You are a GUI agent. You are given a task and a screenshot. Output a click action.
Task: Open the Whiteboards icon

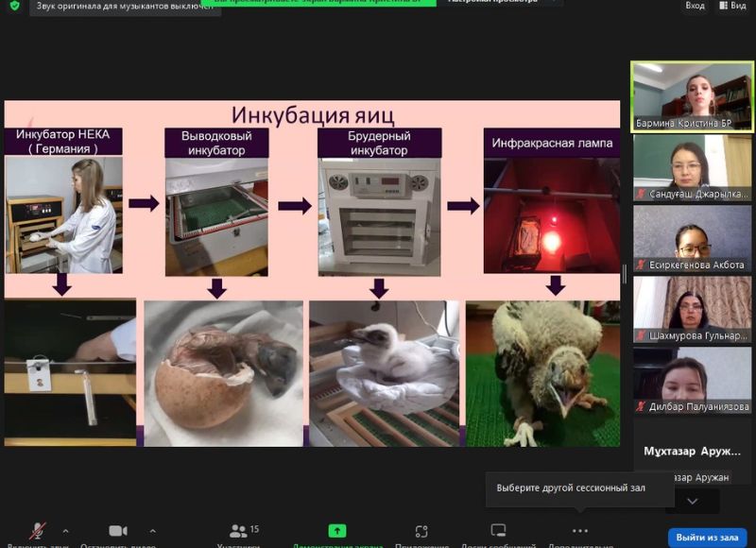point(498,531)
